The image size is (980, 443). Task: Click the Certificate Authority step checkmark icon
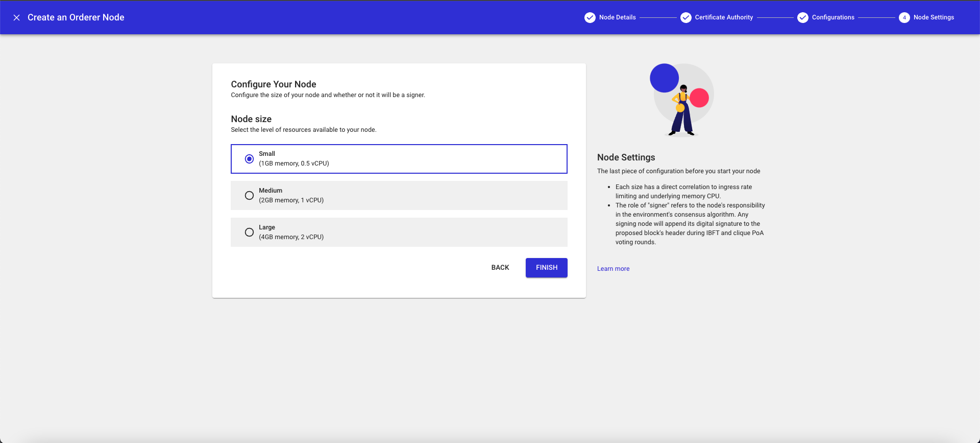coord(685,17)
